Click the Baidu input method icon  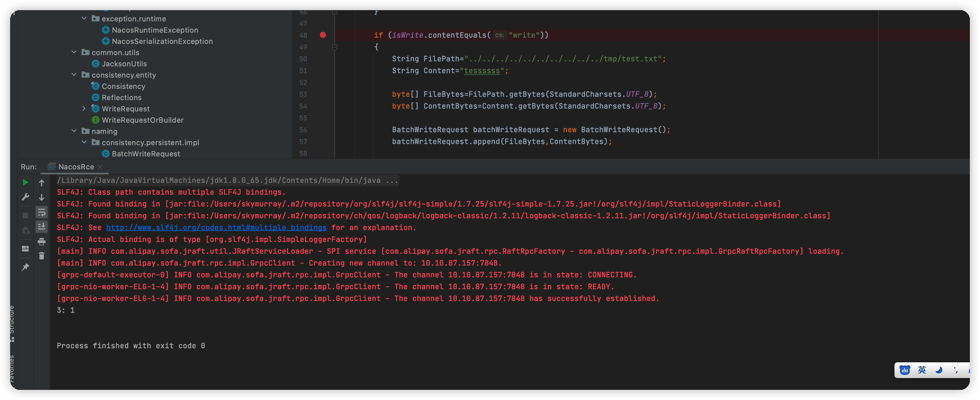pyautogui.click(x=904, y=370)
